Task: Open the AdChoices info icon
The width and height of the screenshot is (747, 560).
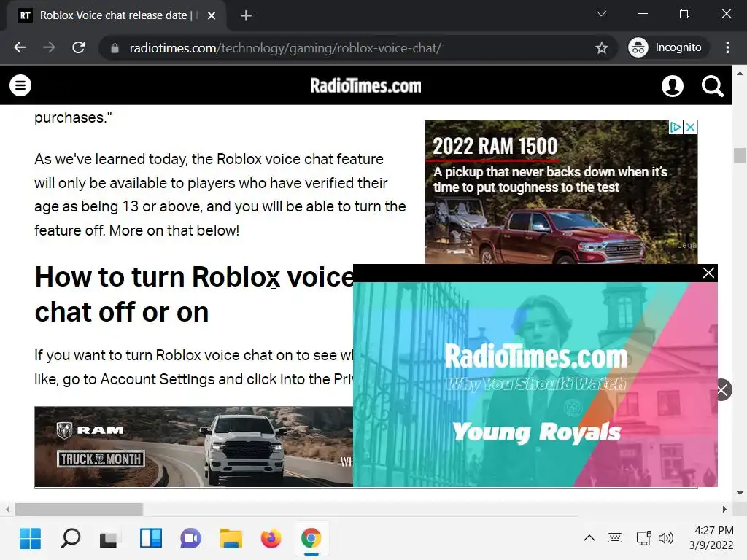Action: tap(676, 127)
